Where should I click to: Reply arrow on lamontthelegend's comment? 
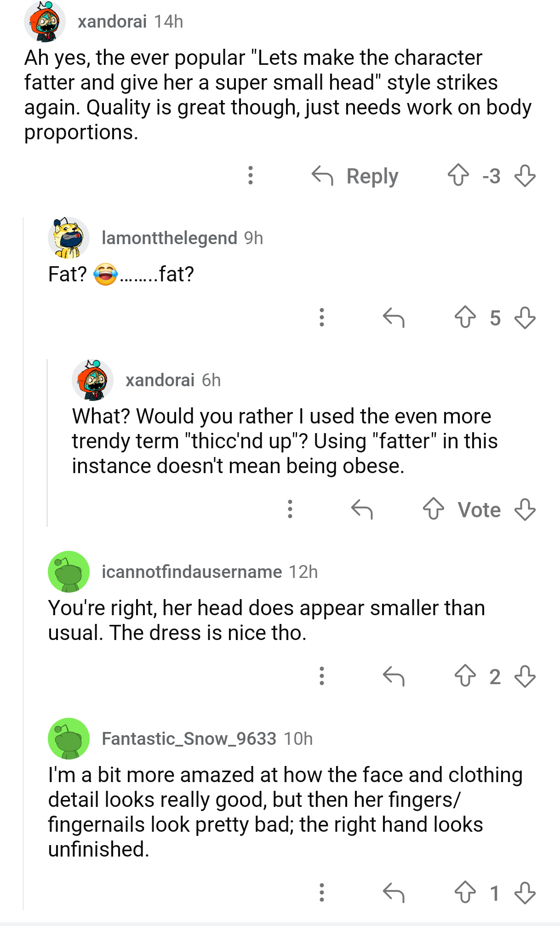(x=394, y=317)
